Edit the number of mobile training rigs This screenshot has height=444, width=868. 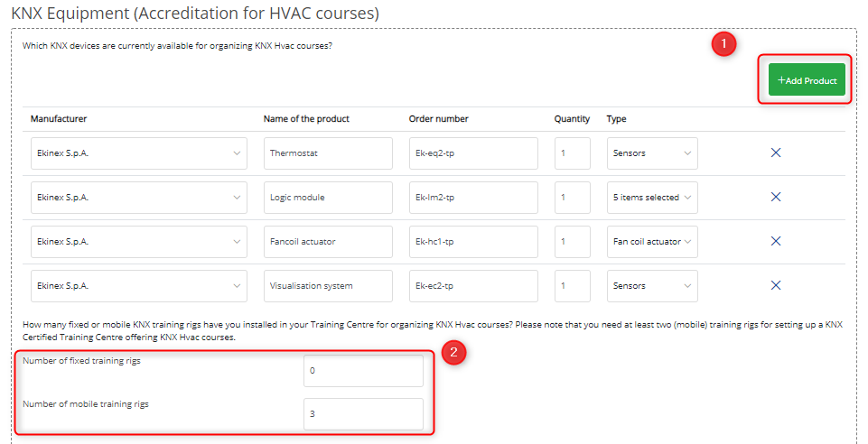coord(363,414)
